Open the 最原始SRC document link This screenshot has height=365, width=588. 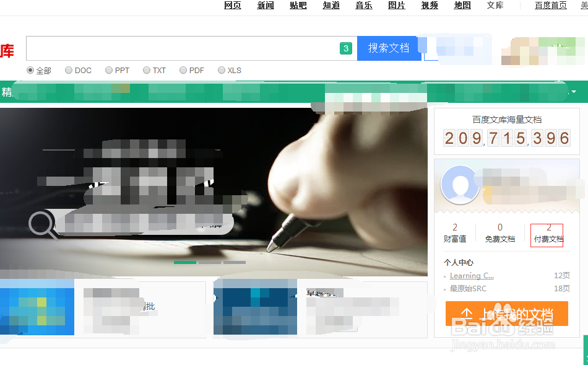[468, 288]
